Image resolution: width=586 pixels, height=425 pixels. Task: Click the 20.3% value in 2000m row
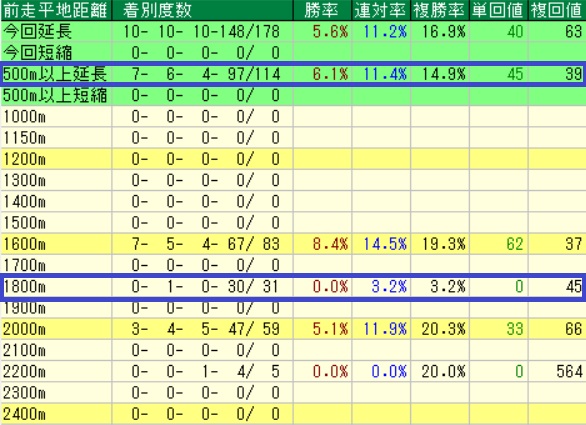click(444, 329)
